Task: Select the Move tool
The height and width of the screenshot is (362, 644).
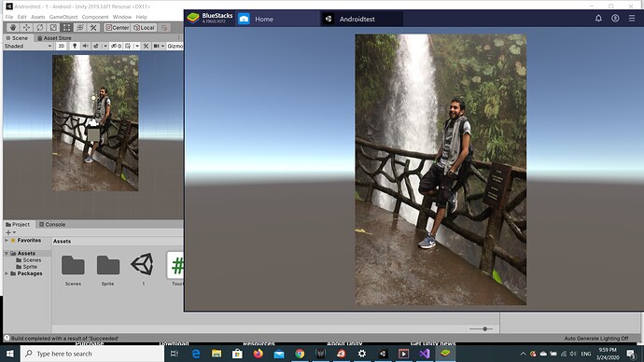Action: 26,27
